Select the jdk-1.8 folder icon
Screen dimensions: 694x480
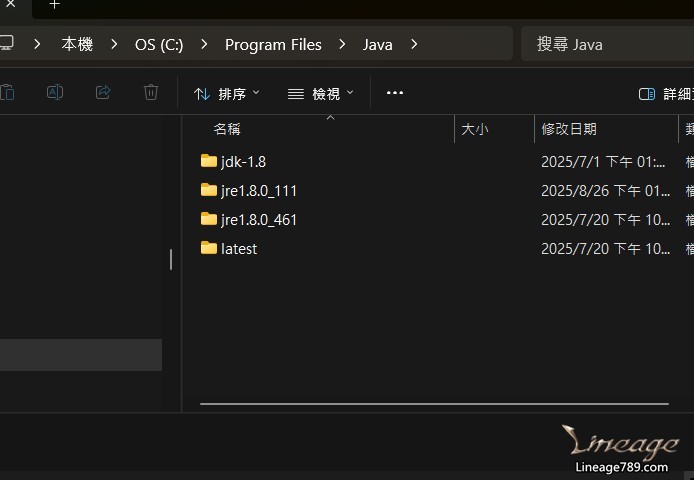tap(209, 161)
